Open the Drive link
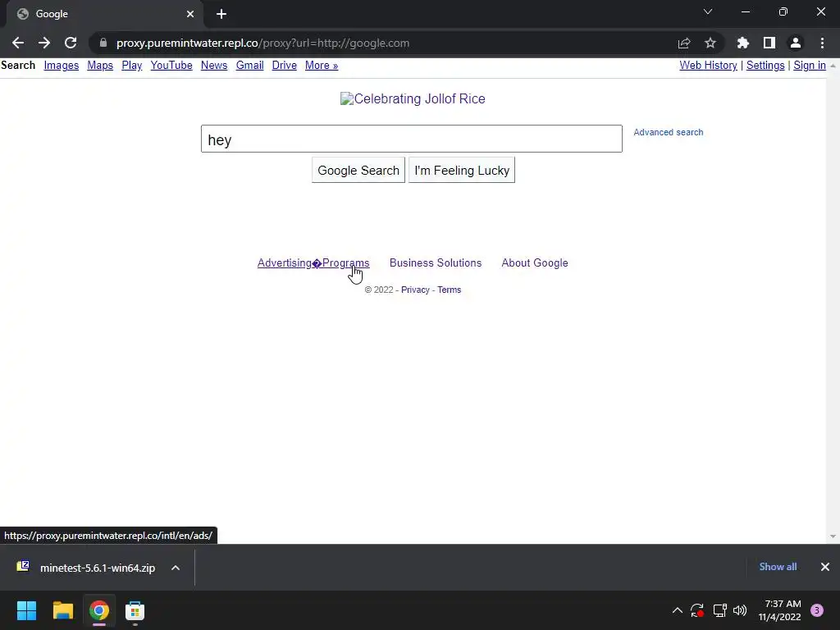 click(285, 66)
